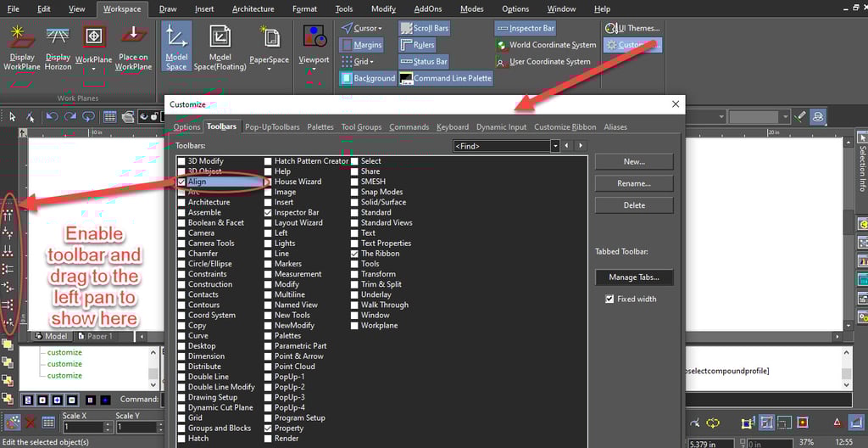Click the Coord System toolbar entry
Viewport: 868px width, 448px height.
pyautogui.click(x=211, y=315)
